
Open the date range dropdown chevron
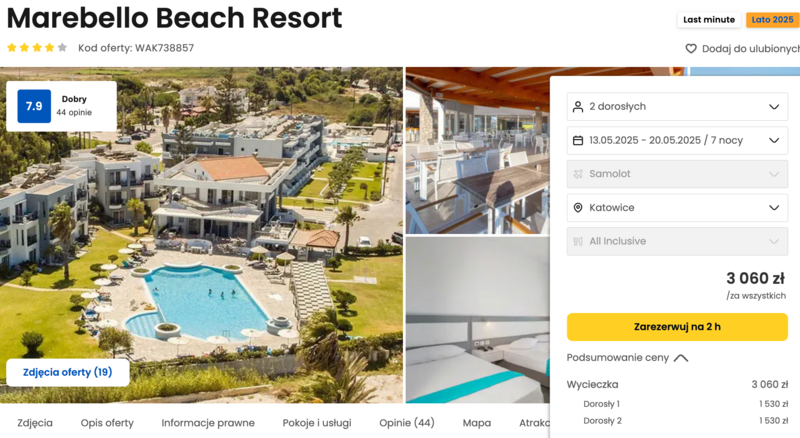click(774, 140)
